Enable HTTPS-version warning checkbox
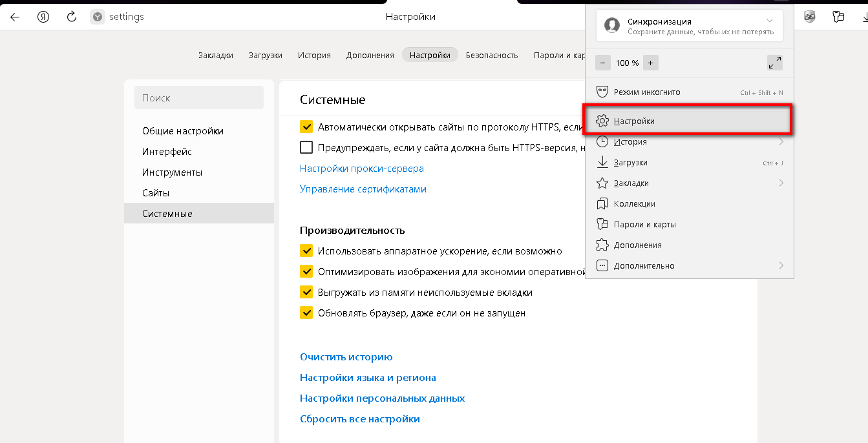Image resolution: width=868 pixels, height=443 pixels. point(306,148)
